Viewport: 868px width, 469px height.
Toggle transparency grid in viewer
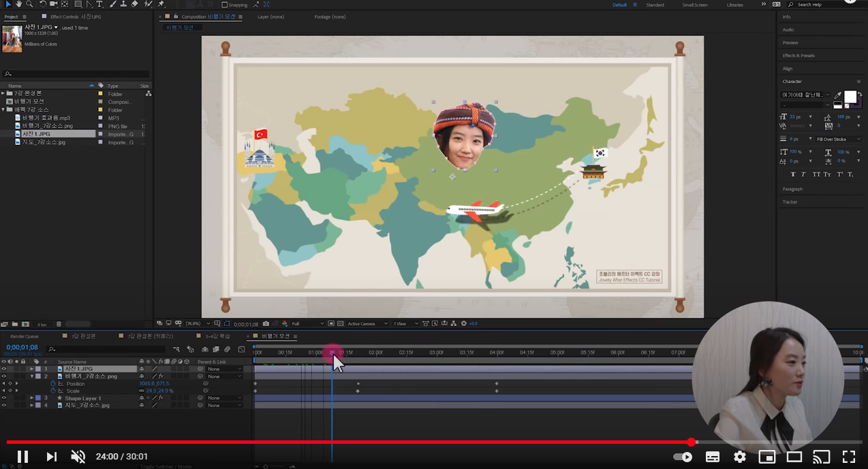tap(340, 324)
